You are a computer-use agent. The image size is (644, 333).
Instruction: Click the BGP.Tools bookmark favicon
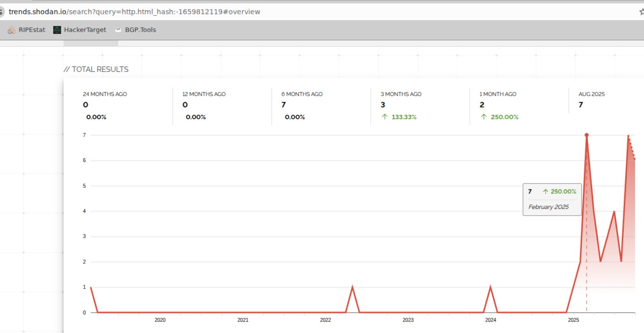(x=118, y=30)
